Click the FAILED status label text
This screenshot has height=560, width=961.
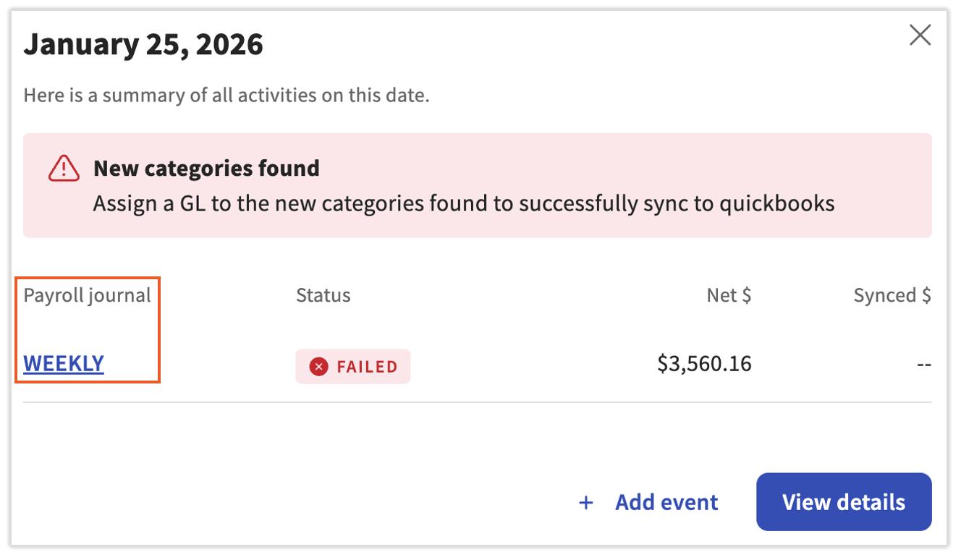(367, 367)
